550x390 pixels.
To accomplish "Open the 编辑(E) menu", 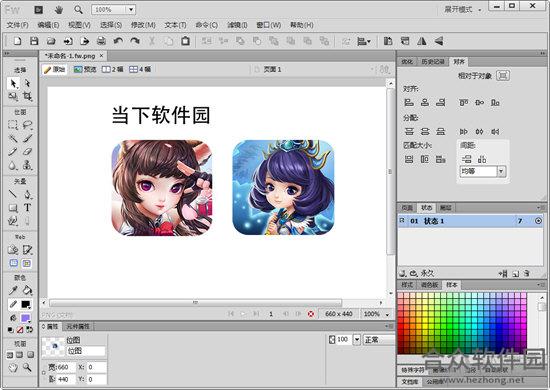I will tap(48, 25).
